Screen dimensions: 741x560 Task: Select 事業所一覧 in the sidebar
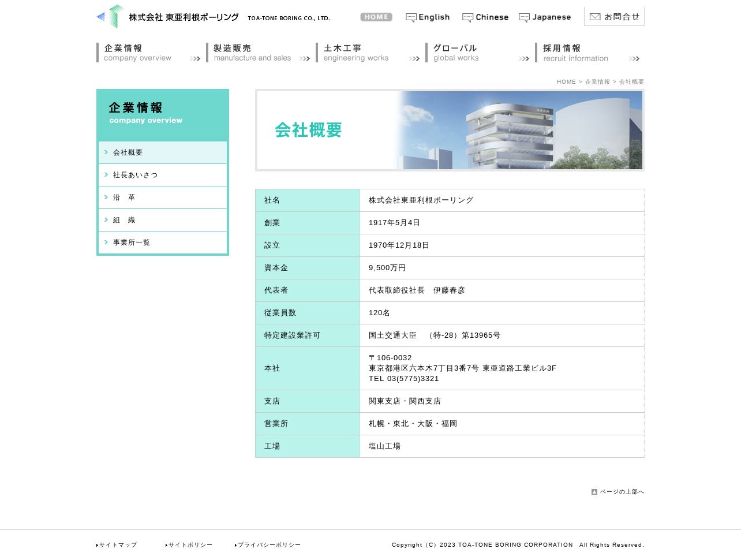[163, 242]
